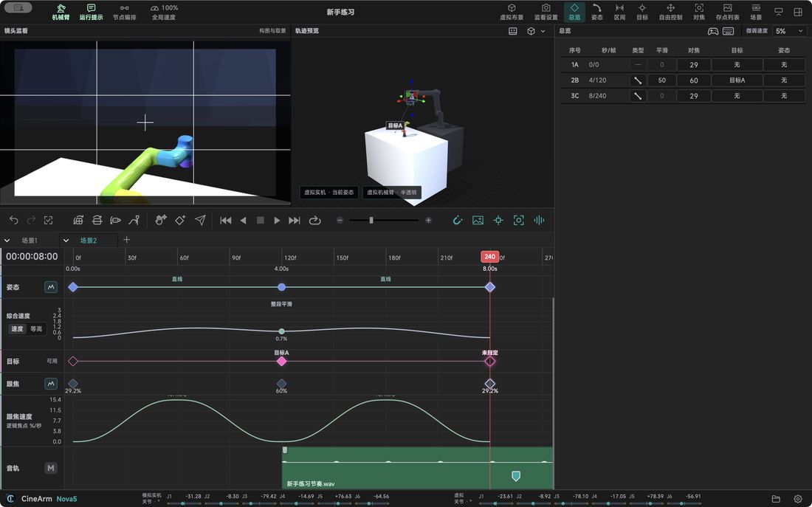
Task: Switch to the 目标 target tab
Action: (x=642, y=12)
